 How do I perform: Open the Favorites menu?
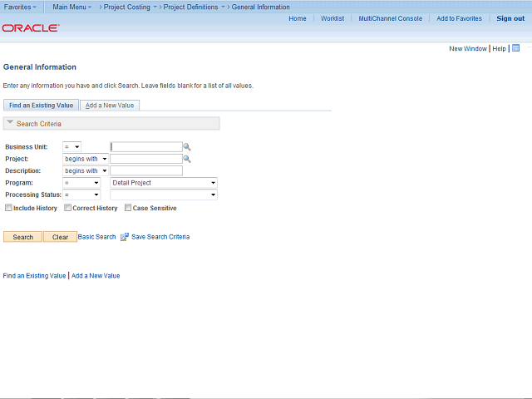(20, 7)
